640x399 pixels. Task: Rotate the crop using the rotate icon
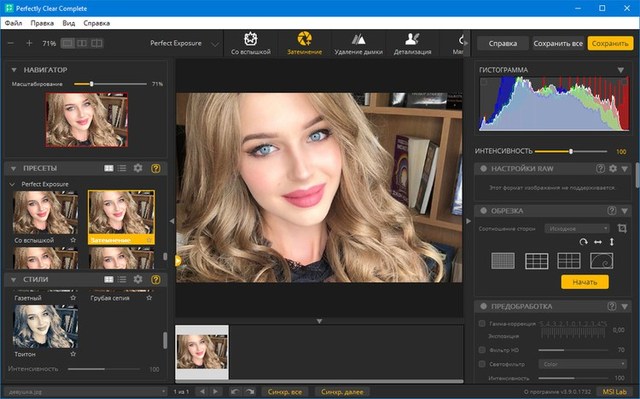click(x=583, y=242)
